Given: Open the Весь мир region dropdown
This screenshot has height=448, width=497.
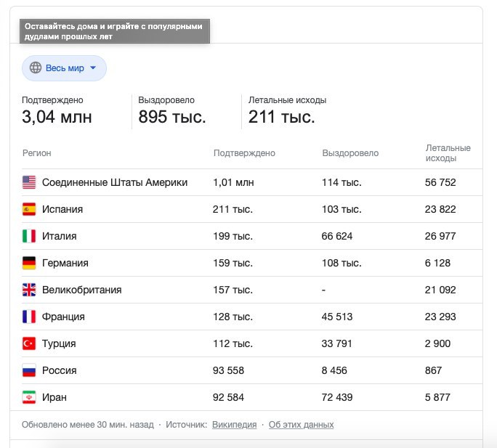Looking at the screenshot, I should tap(64, 68).
